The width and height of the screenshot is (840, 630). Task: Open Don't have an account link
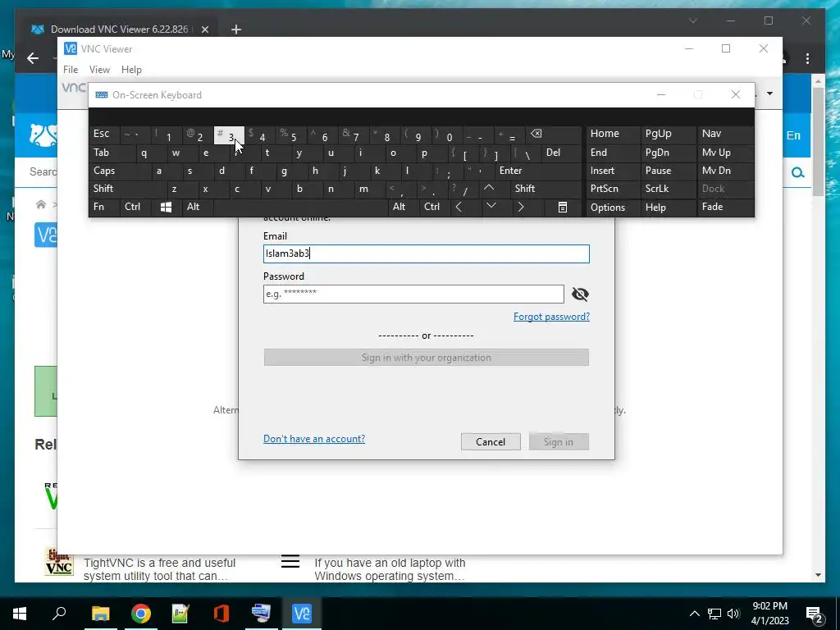(314, 439)
